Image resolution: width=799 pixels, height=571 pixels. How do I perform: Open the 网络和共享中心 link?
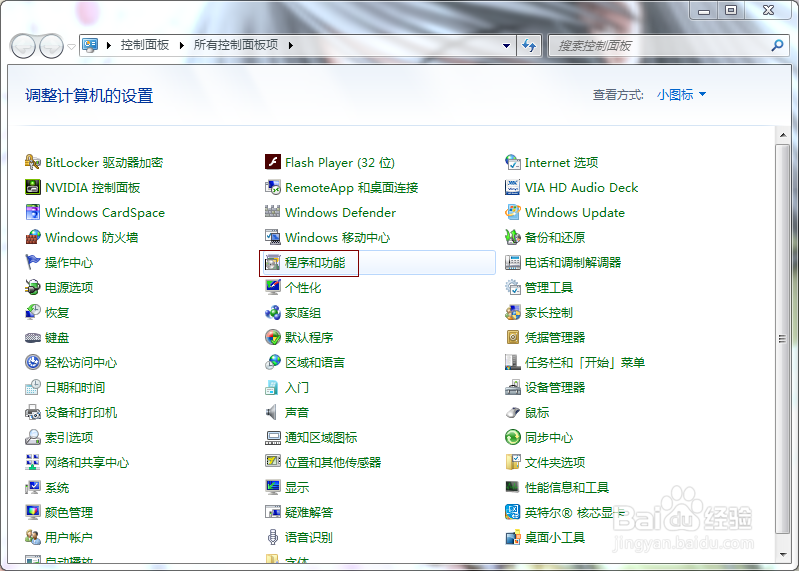coord(87,462)
